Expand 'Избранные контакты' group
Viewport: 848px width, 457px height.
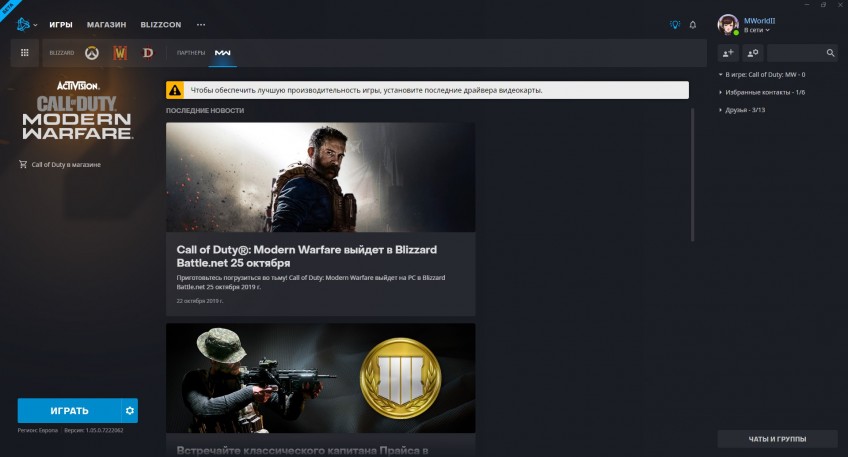click(x=762, y=92)
